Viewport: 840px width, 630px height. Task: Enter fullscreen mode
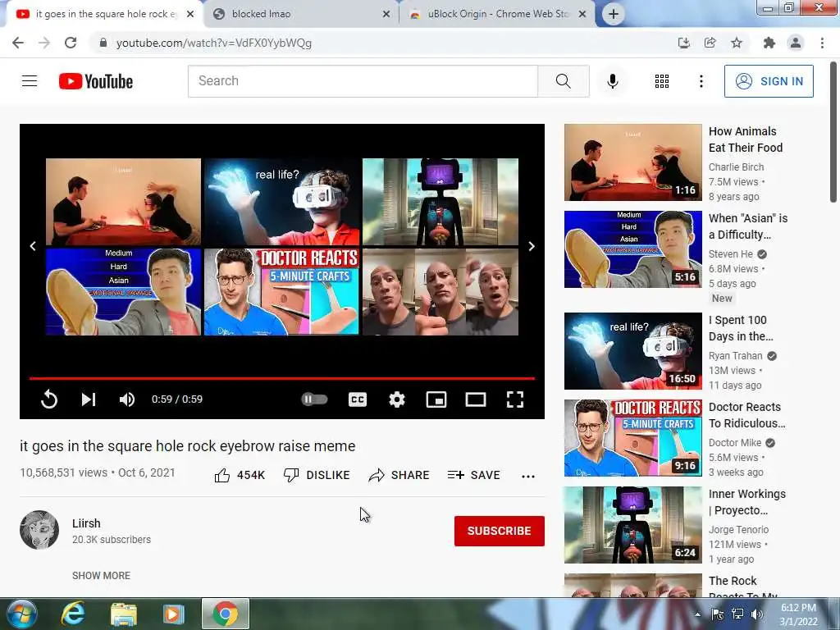pos(515,399)
